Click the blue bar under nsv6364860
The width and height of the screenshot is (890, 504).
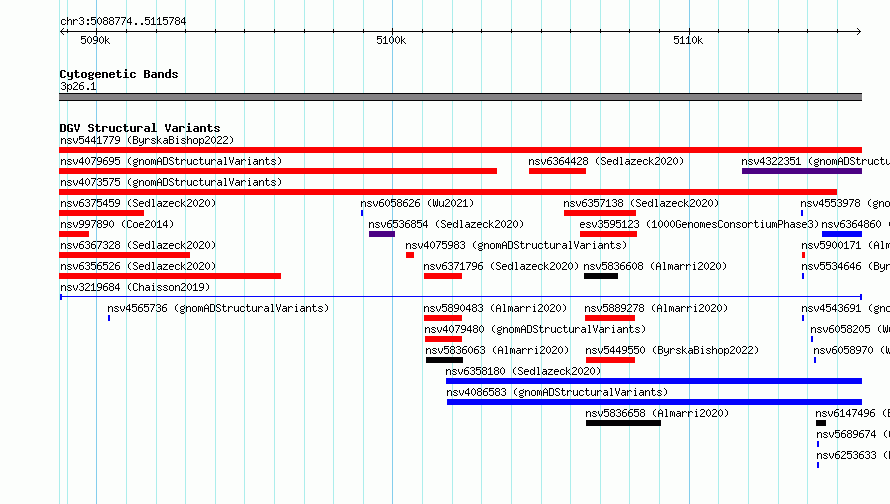(842, 234)
